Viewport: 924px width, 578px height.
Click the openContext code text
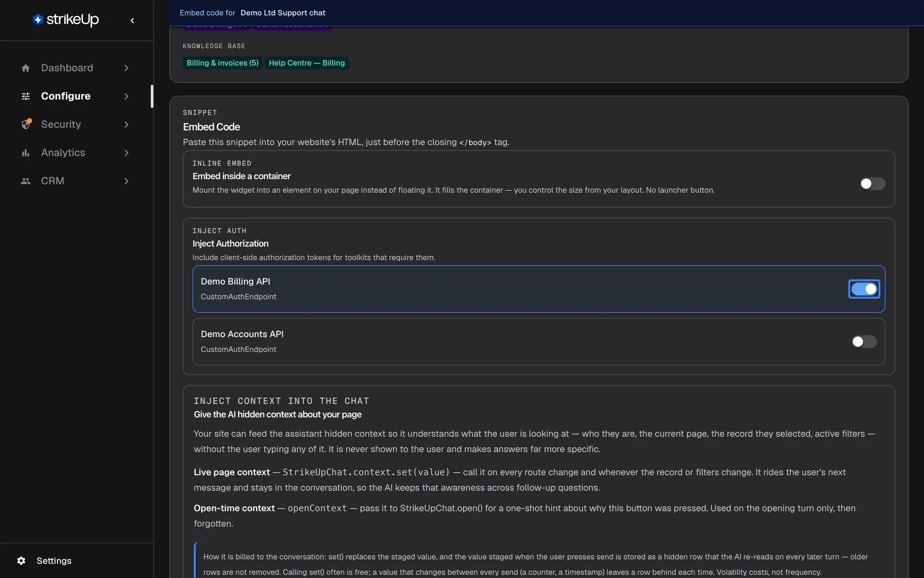click(317, 508)
